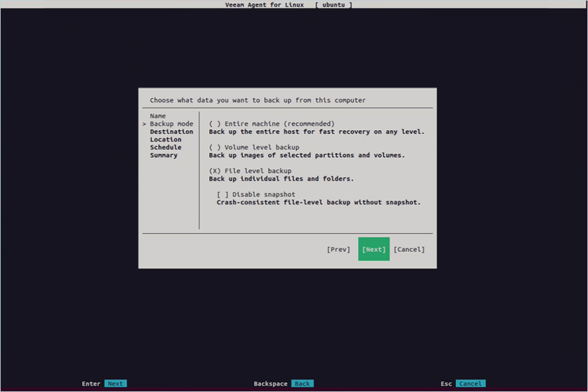Viewport: 588px width, 392px height.
Task: Click the [Prev] button in the dialog
Action: 338,249
